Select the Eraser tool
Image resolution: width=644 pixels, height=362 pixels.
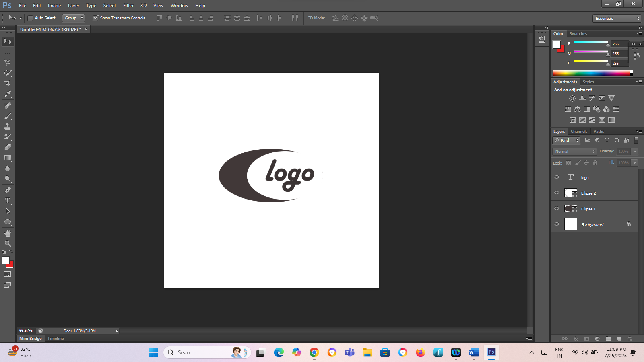[8, 147]
